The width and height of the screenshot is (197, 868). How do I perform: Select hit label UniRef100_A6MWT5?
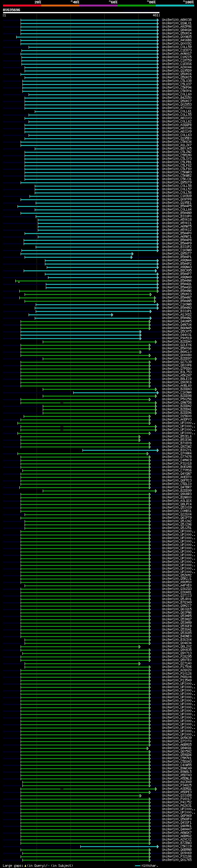tap(177, 226)
